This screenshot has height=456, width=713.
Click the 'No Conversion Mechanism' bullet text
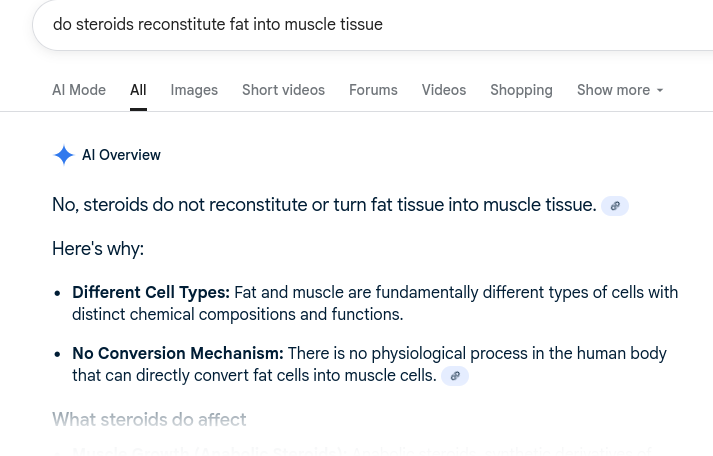(x=369, y=364)
